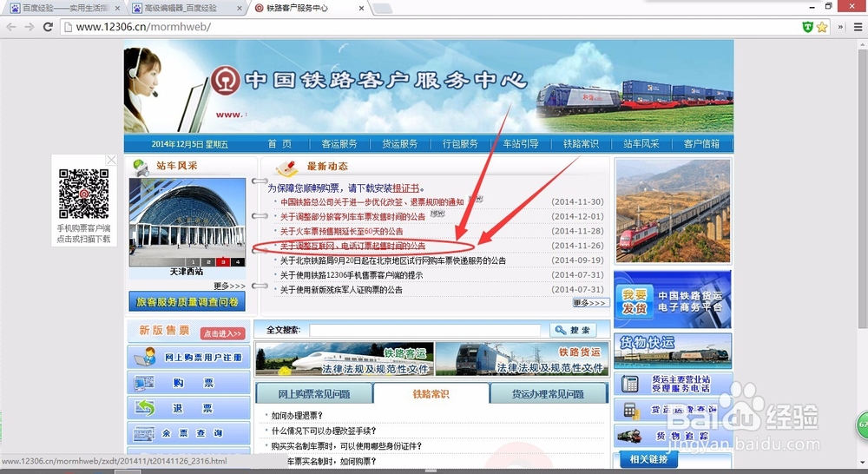Open 首页 in the navigation bar
868x474 pixels.
(x=279, y=144)
